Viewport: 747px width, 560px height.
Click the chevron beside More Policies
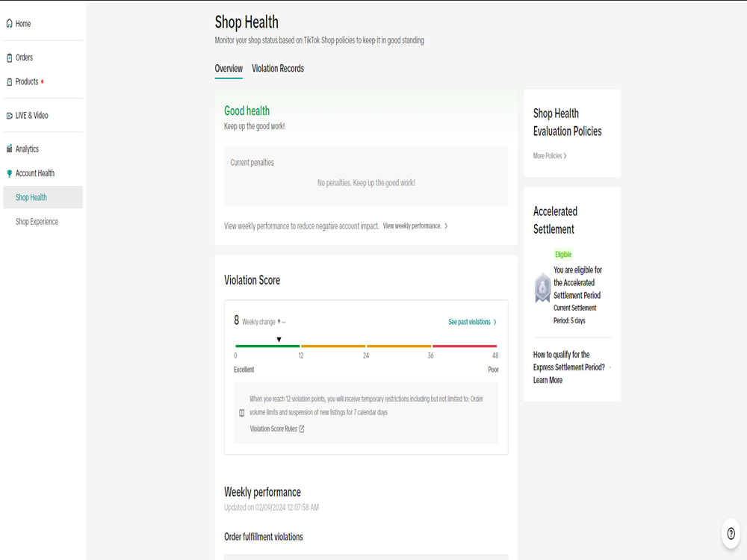(565, 156)
